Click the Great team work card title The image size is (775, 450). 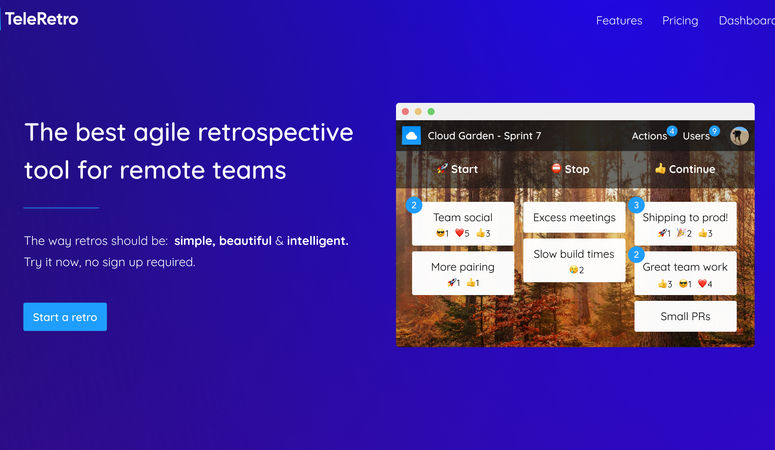click(685, 267)
